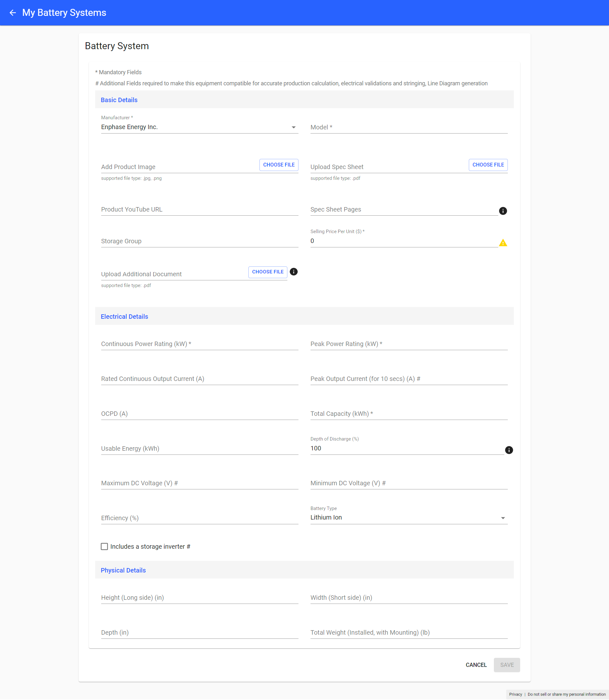
Task: Open the Manufacturer dropdown
Action: tap(294, 127)
